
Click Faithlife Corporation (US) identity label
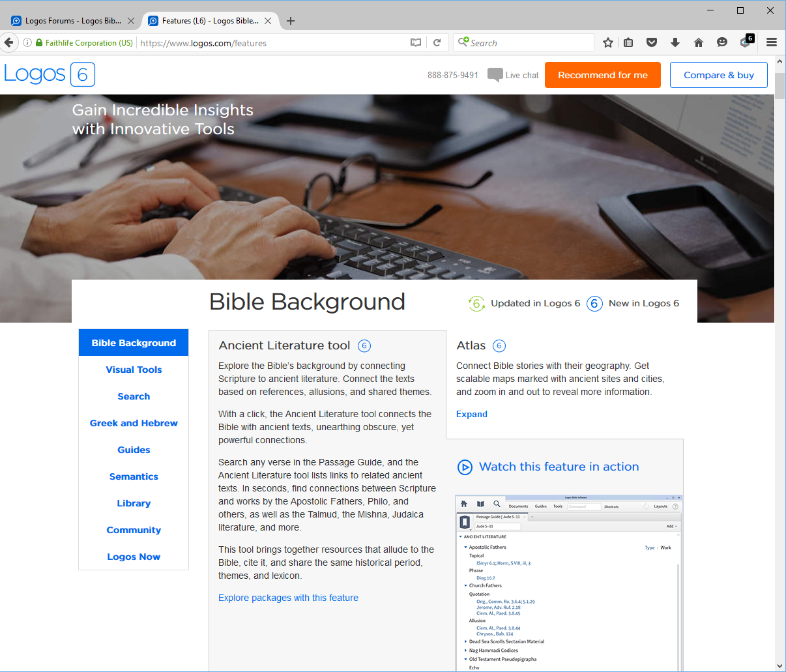click(x=89, y=43)
